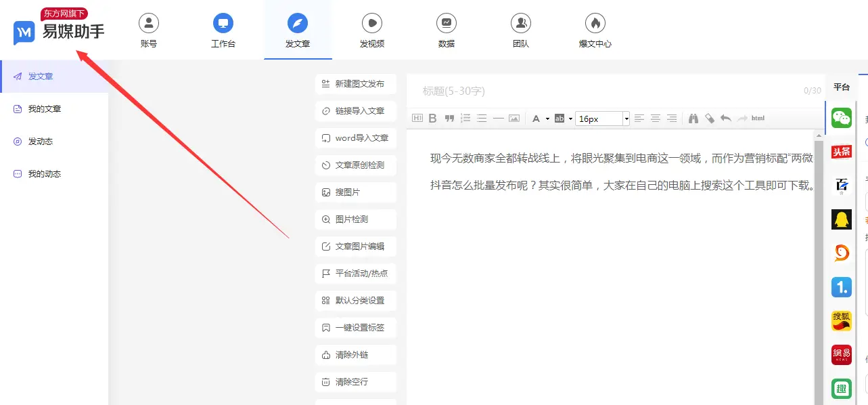Open the 爆文中心 hot articles center

click(x=595, y=31)
